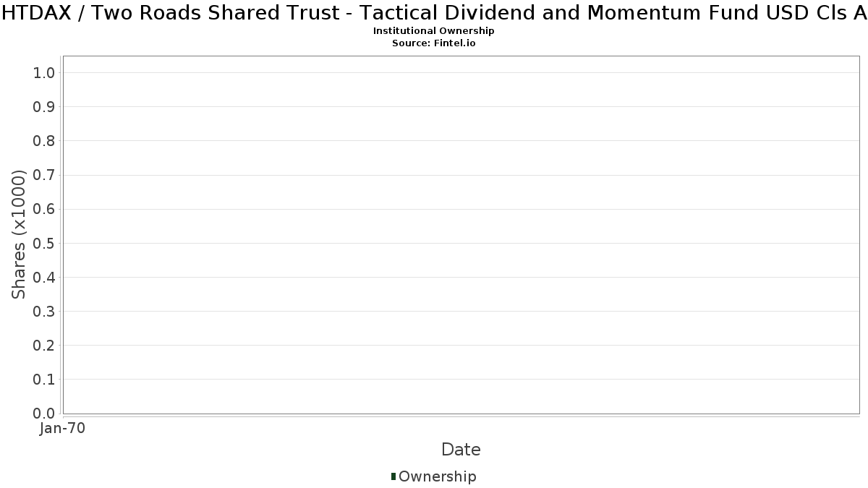This screenshot has width=868, height=488.
Task: Toggle the Ownership series legend label
Action: [438, 476]
